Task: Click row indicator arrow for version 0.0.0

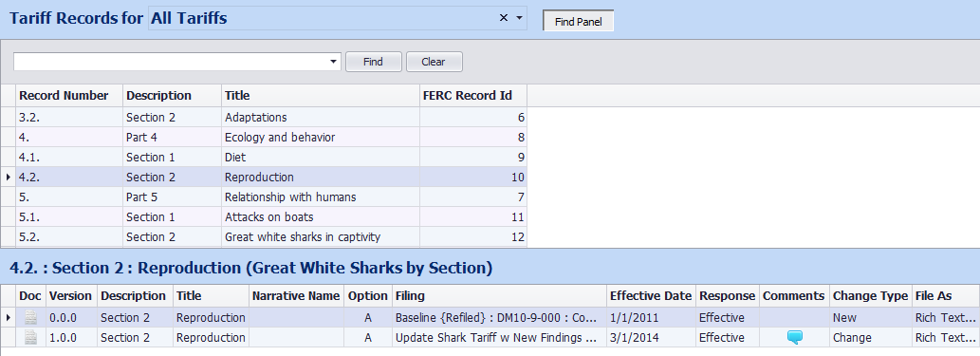Action: pyautogui.click(x=9, y=318)
